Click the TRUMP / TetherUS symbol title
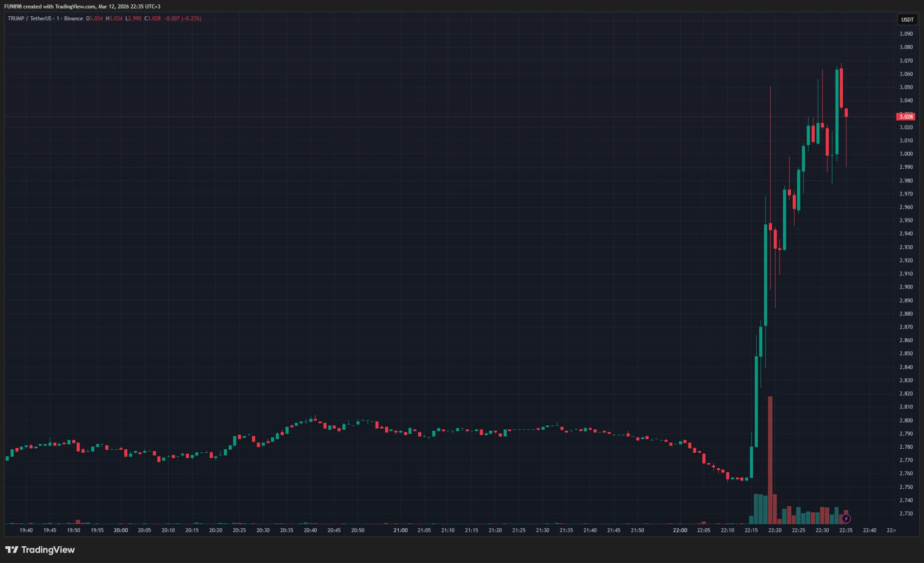Viewport: 924px width, 563px height. click(29, 19)
